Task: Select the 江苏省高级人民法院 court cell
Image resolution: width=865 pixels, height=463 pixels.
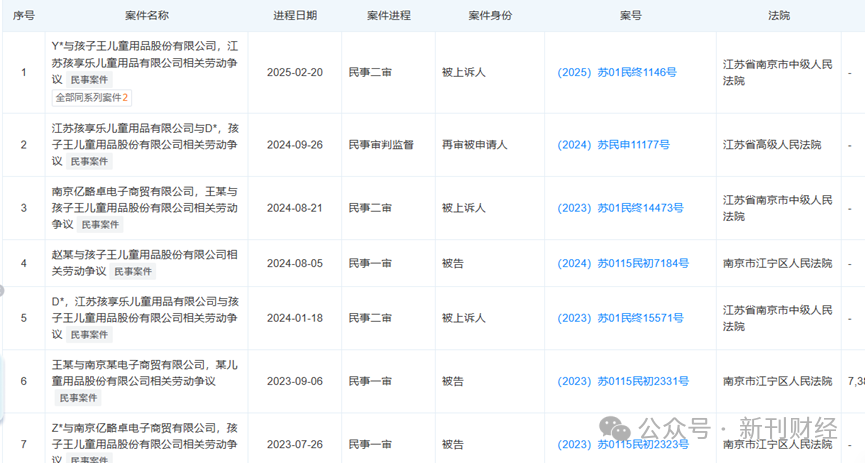Action: [771, 145]
